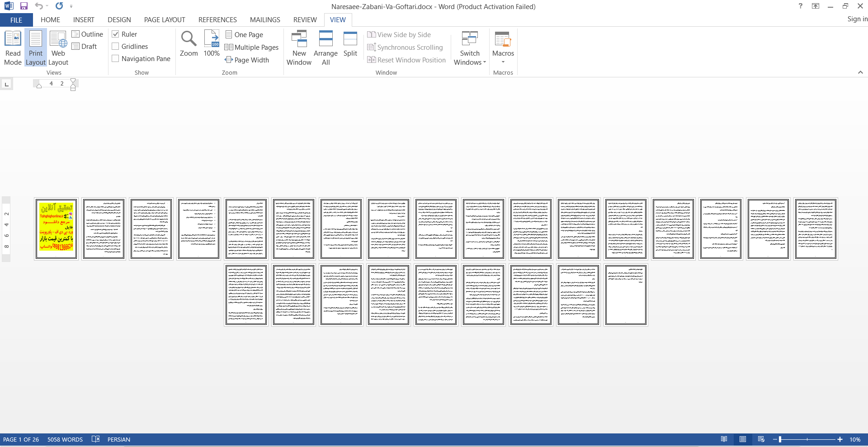Enable Gridlines checkbox

click(x=115, y=47)
